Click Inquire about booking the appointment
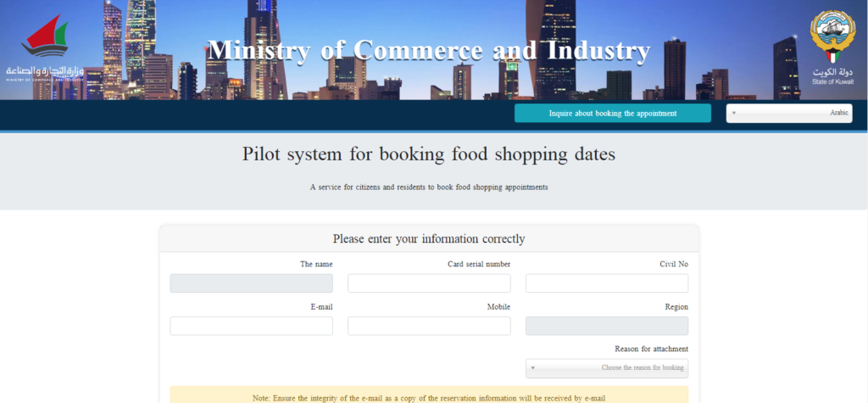This screenshot has width=868, height=403. [x=613, y=113]
